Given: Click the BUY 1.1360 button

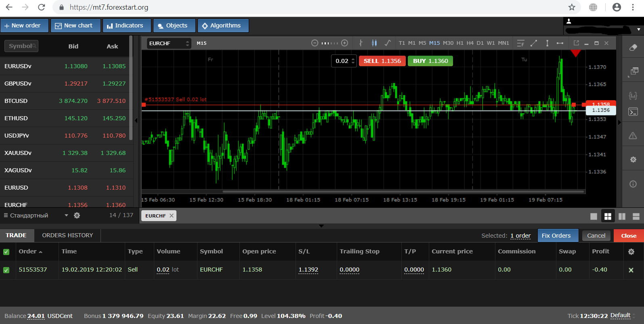Looking at the screenshot, I should click(430, 61).
